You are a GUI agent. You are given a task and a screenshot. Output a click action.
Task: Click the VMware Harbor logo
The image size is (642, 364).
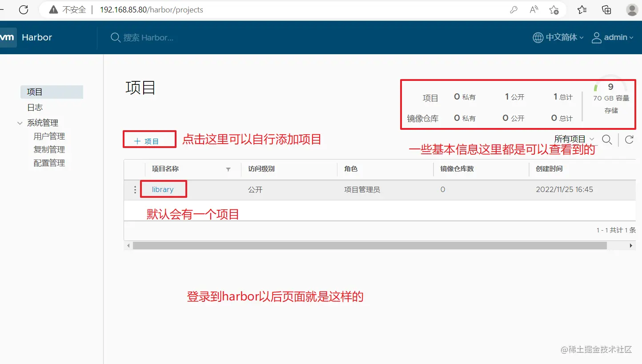click(8, 37)
